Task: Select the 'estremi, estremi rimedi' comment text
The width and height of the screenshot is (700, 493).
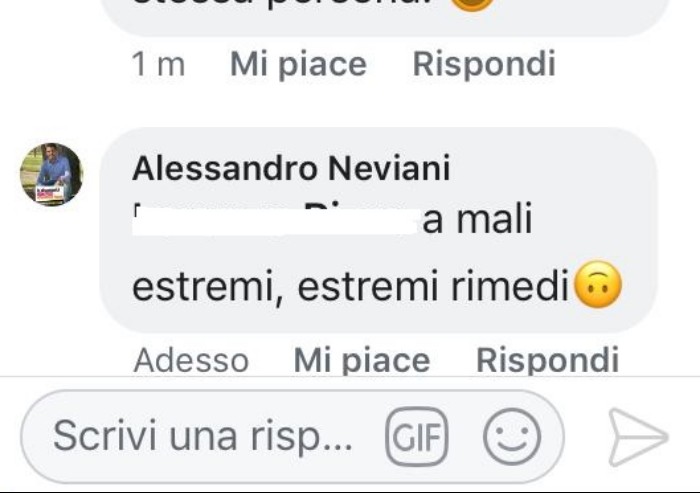Action: (350, 286)
